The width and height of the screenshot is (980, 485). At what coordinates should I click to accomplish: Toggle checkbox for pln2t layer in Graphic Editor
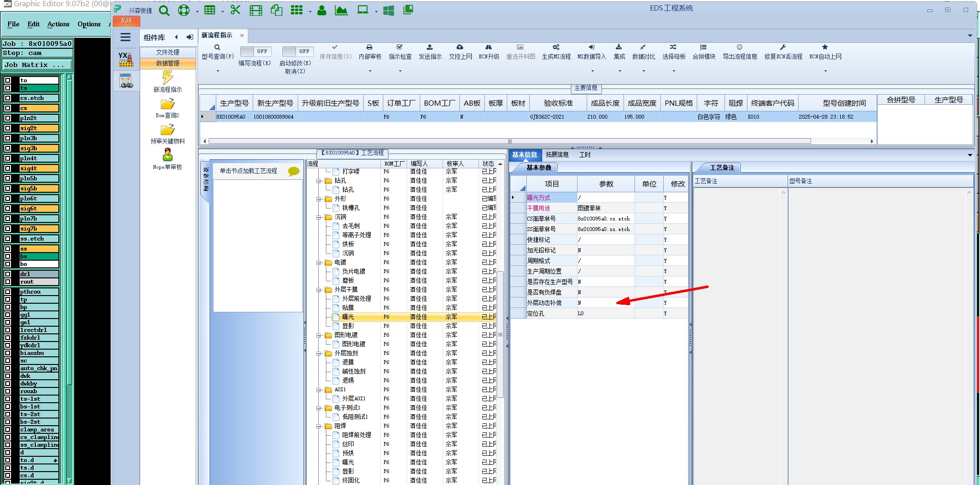pos(8,118)
